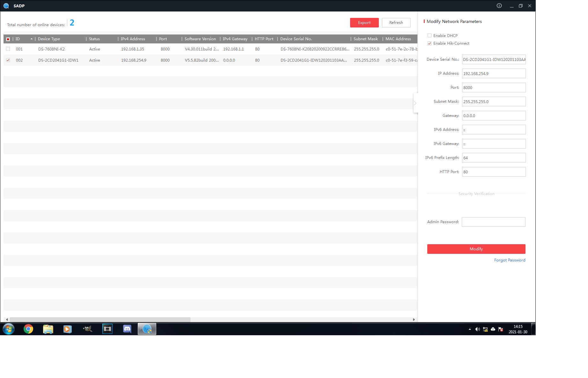Click IPv4 address 192.168.1.35
588x378 pixels.
(x=133, y=49)
